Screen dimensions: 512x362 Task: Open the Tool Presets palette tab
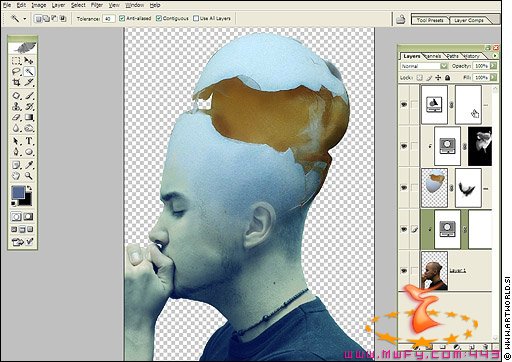click(430, 20)
